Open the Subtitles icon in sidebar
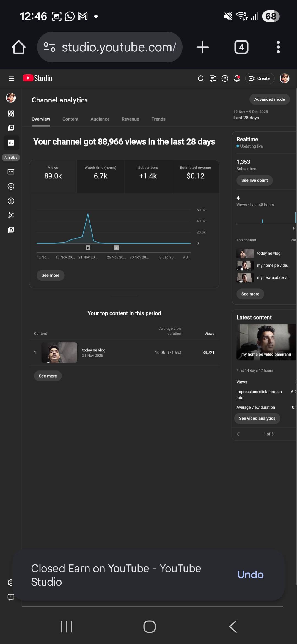This screenshot has height=644, width=297. (11, 172)
